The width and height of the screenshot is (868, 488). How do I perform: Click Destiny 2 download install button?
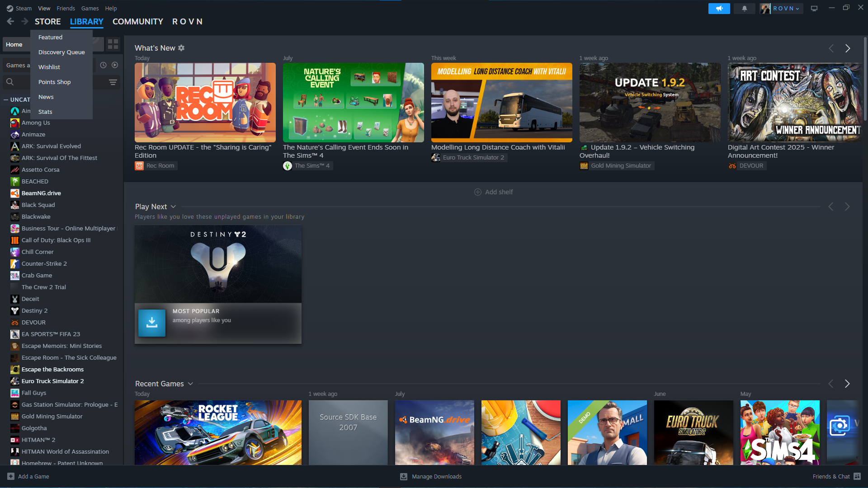(152, 323)
